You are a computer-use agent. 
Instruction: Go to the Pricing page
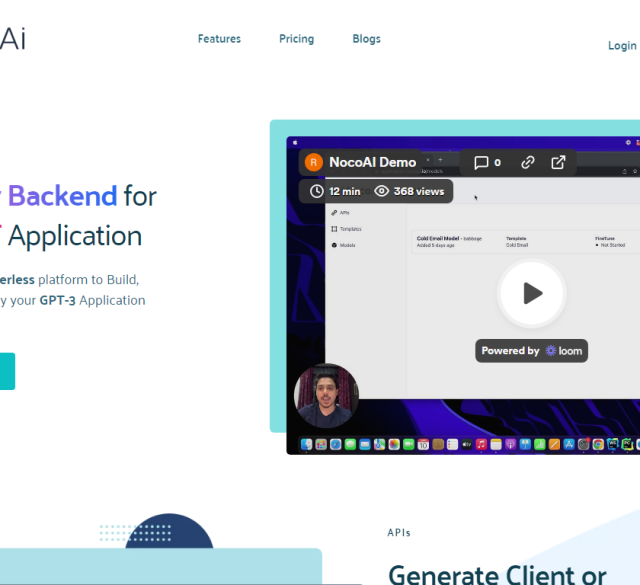pos(296,39)
